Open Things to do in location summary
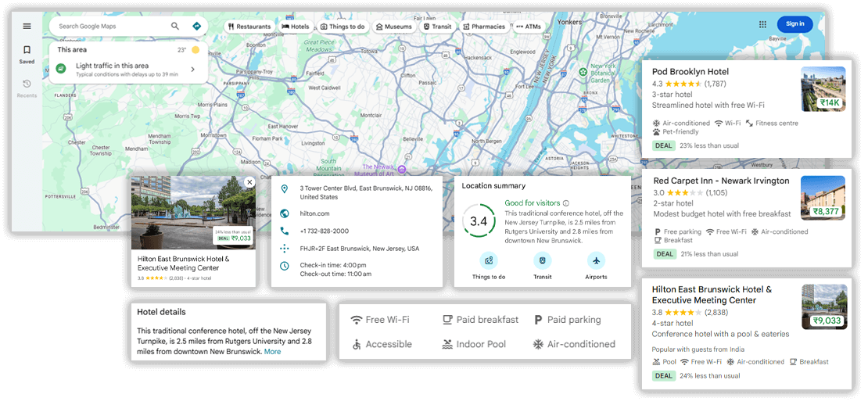The height and width of the screenshot is (405, 868). pos(489,261)
